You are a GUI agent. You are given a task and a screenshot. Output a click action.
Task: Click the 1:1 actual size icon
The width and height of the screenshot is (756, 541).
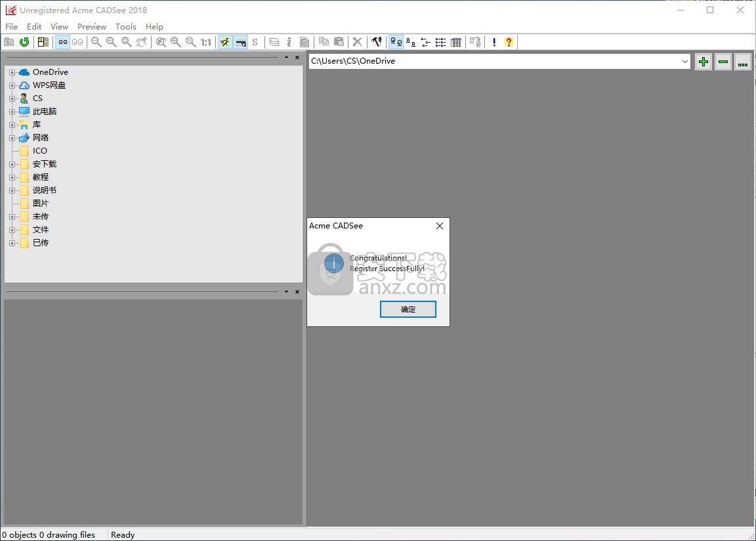click(206, 43)
